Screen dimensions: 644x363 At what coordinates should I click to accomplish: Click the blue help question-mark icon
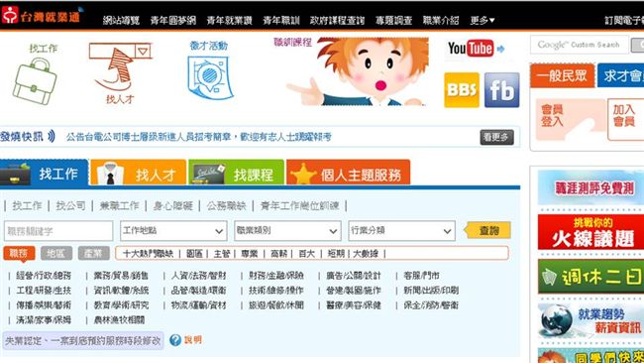(175, 340)
